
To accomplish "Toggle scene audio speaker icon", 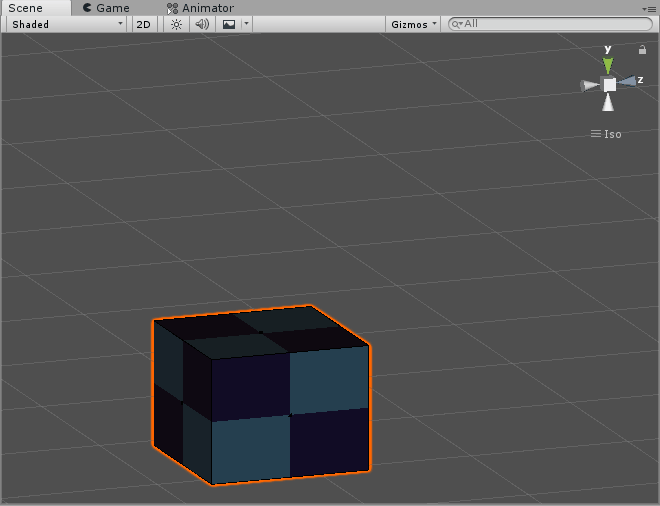I will [202, 24].
